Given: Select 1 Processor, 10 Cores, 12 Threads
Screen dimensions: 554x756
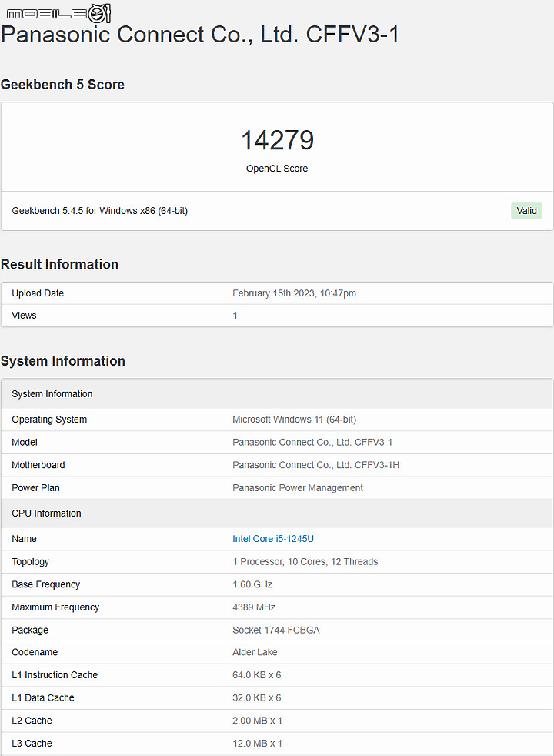Looking at the screenshot, I should tap(305, 562).
